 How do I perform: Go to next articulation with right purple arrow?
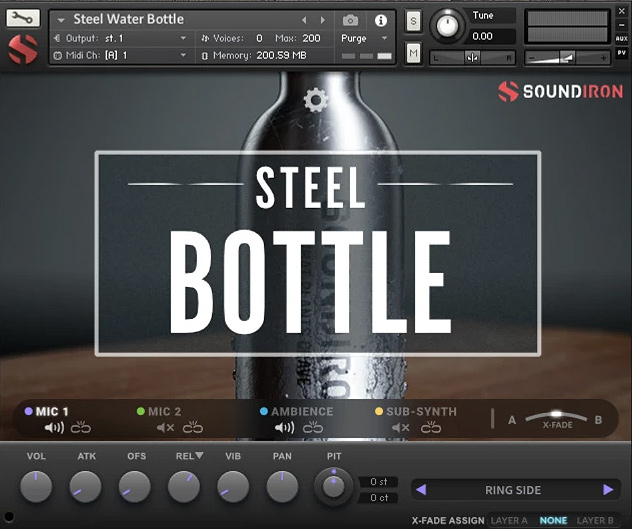click(608, 489)
